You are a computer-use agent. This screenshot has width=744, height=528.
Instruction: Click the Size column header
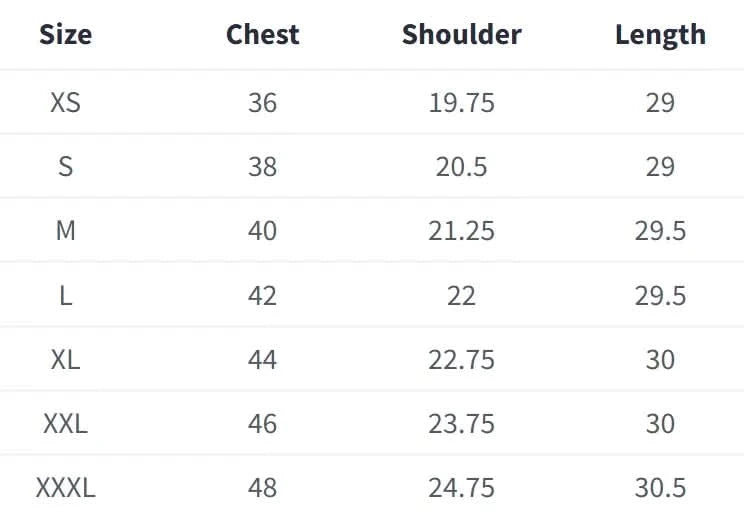point(65,35)
